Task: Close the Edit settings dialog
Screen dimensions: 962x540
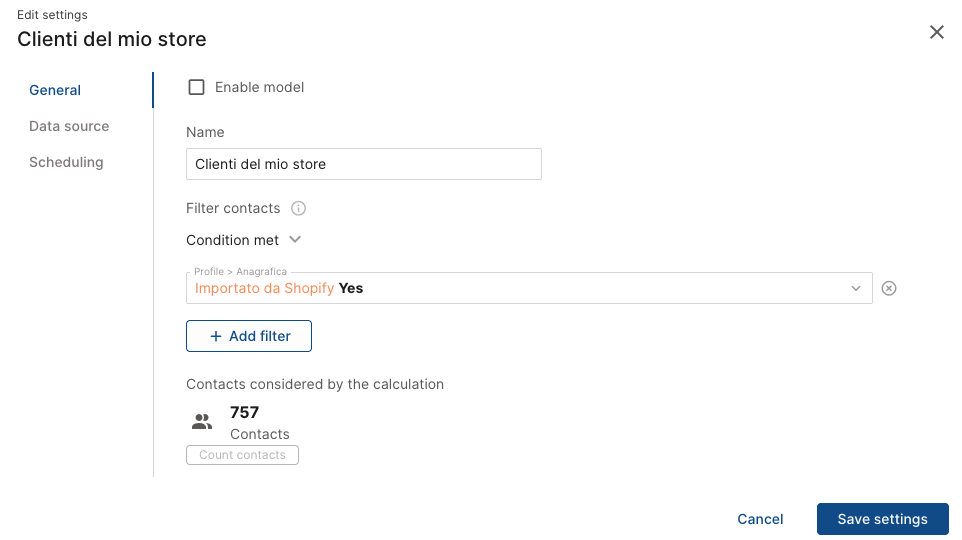Action: [937, 32]
